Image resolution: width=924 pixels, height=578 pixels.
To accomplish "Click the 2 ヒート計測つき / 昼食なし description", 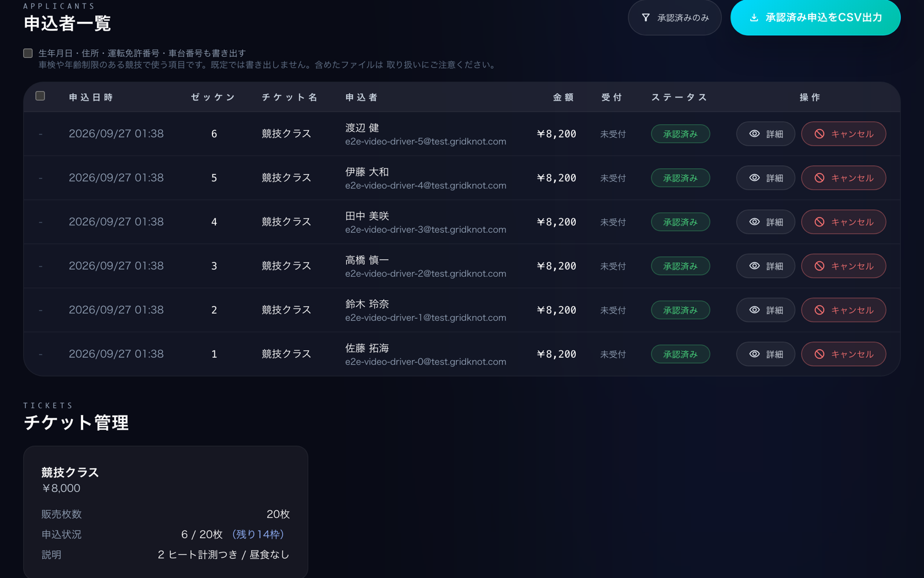I will point(223,554).
